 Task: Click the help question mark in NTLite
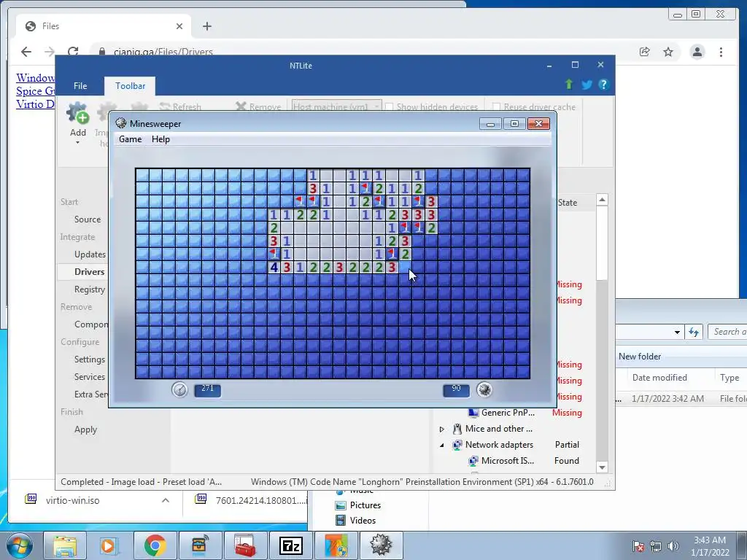click(603, 85)
